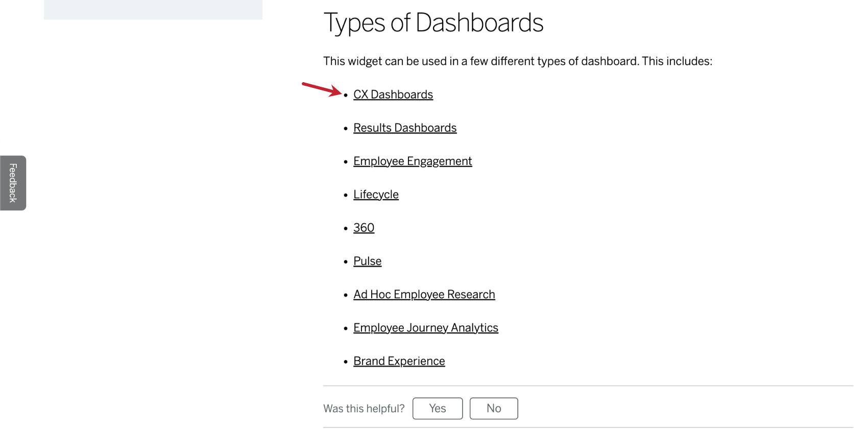Select the Brand Experience link
868x434 pixels.
399,361
